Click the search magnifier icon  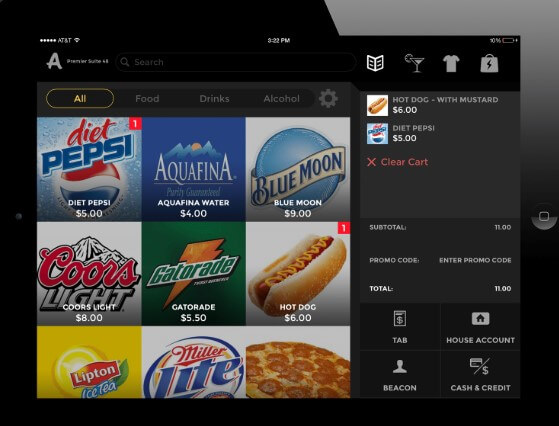(x=125, y=62)
